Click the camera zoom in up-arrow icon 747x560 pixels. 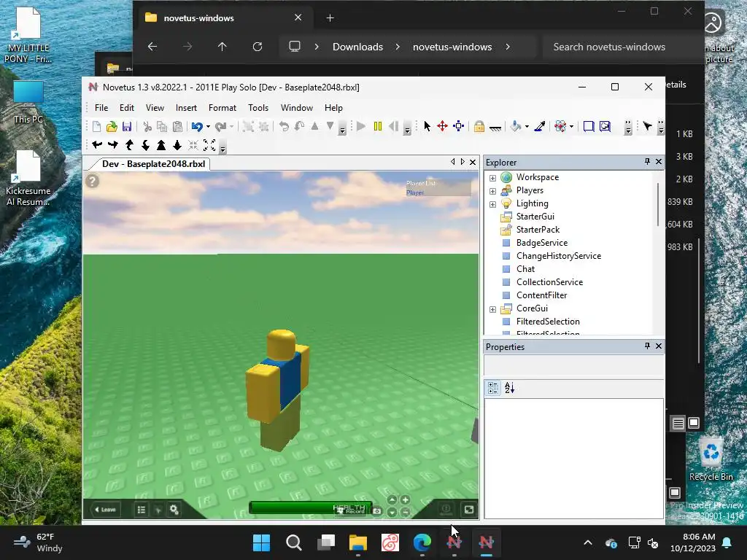pos(161,145)
